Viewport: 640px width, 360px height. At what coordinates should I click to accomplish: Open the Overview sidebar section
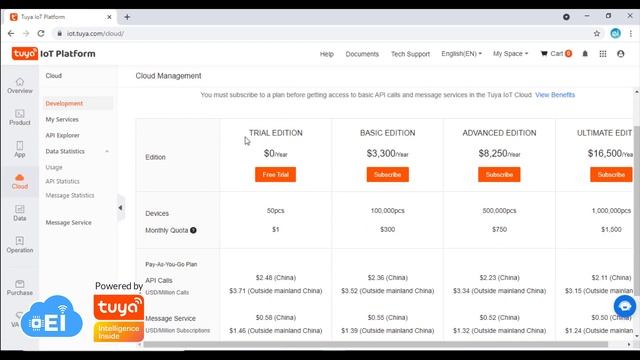(20, 86)
